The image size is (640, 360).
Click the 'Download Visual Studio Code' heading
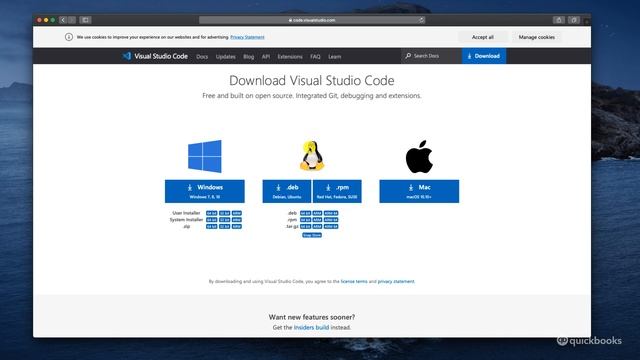312,80
